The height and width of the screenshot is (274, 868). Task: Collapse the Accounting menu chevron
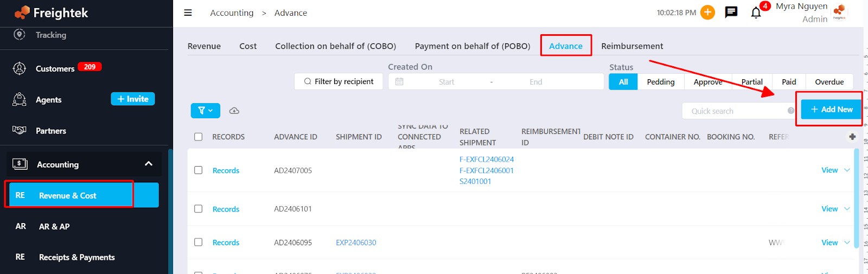tap(149, 164)
